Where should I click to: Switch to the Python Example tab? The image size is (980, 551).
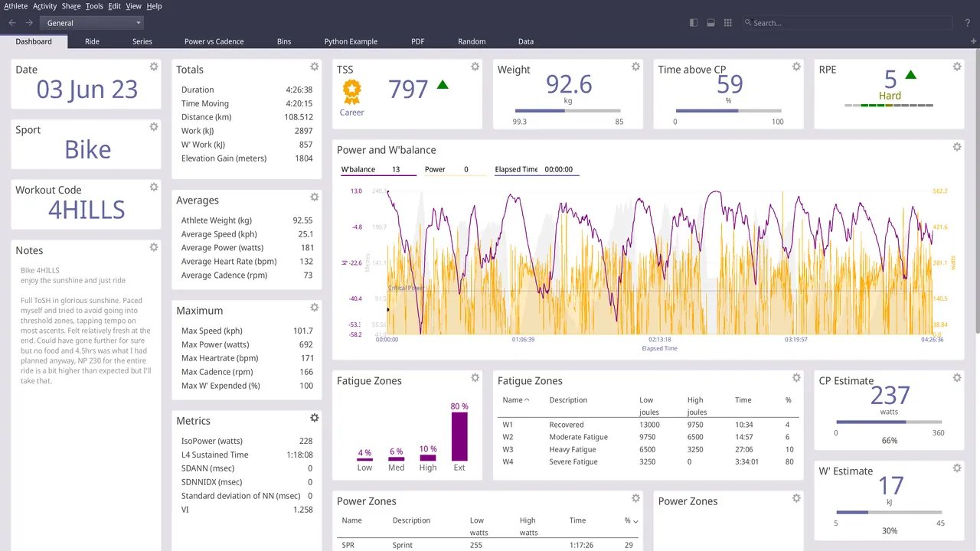[x=351, y=41]
